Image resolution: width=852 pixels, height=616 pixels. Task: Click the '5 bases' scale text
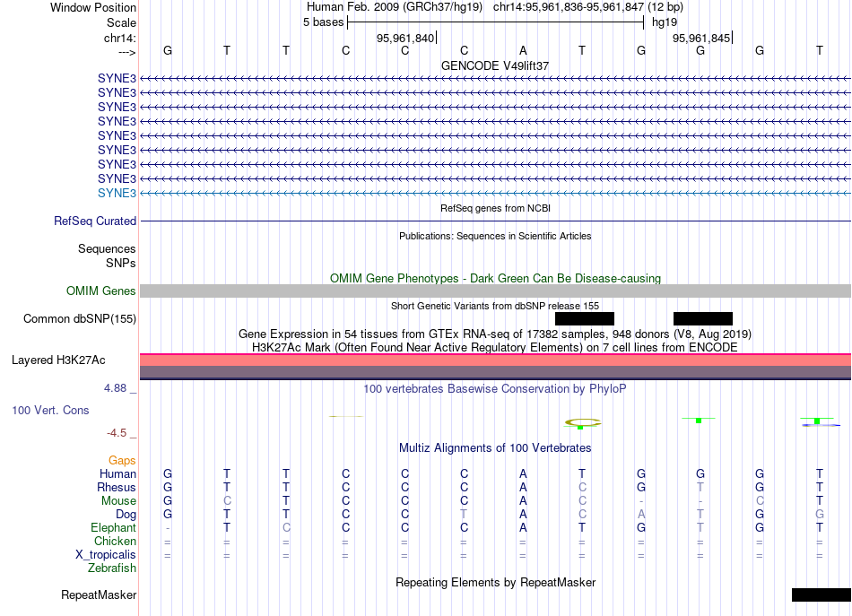[323, 22]
